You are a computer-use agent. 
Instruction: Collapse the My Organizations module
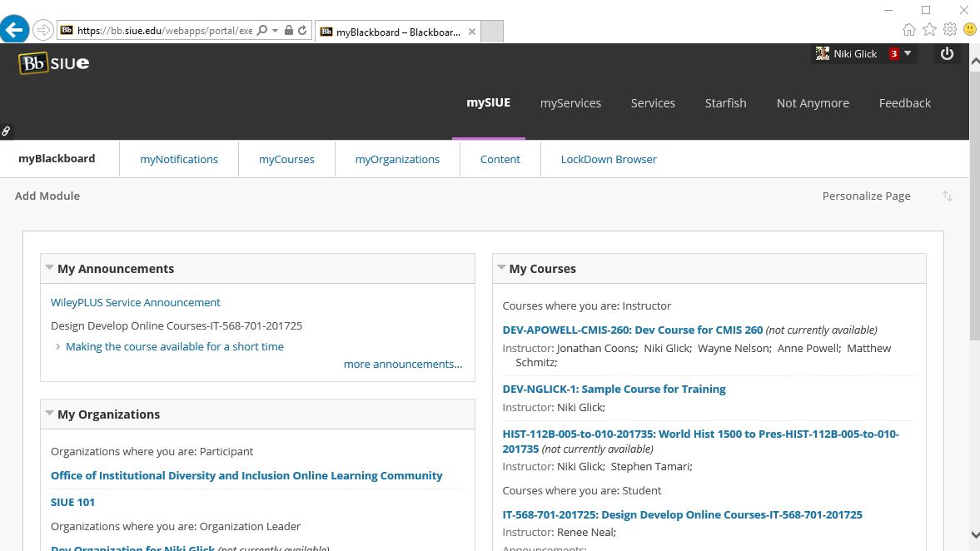point(49,414)
